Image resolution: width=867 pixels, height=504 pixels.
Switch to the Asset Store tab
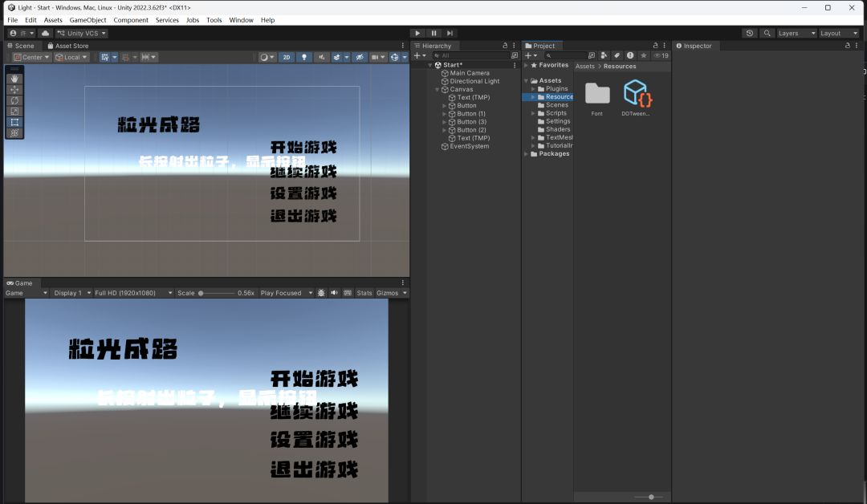68,46
